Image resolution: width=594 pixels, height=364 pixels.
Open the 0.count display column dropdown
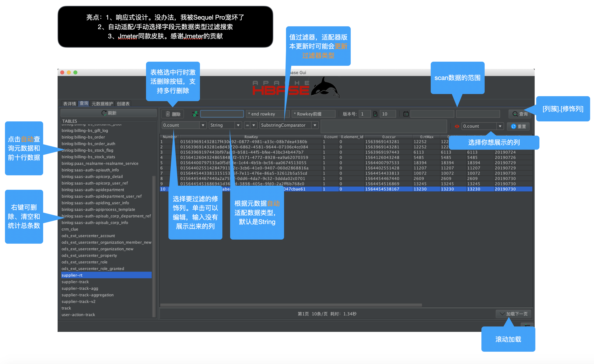[500, 126]
